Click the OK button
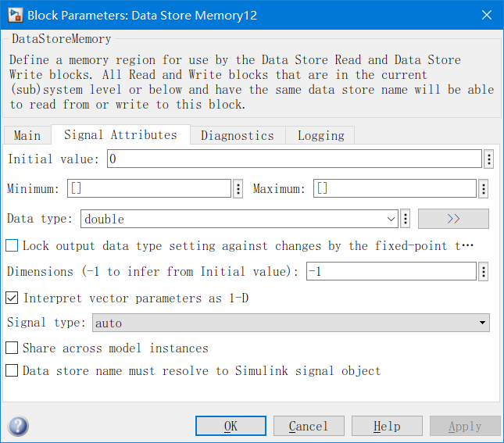 [x=231, y=426]
